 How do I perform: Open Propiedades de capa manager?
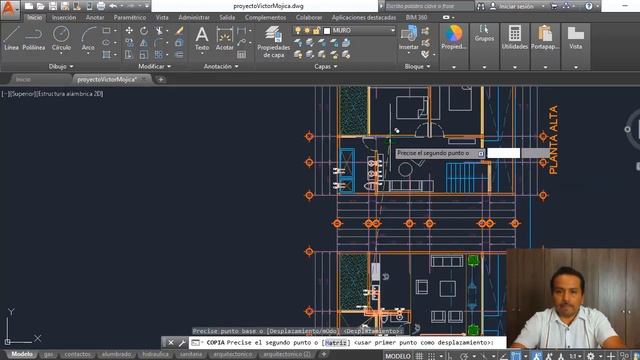coord(273,42)
